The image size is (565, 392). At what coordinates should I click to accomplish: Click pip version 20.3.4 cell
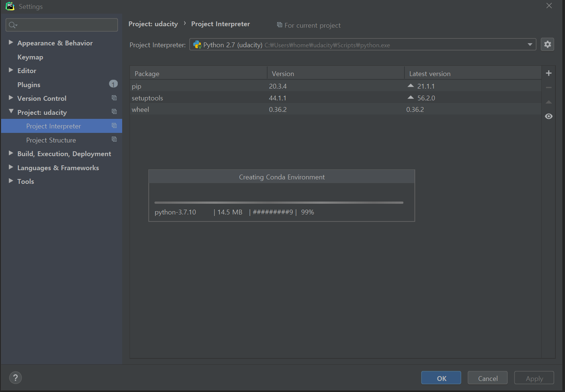(278, 86)
